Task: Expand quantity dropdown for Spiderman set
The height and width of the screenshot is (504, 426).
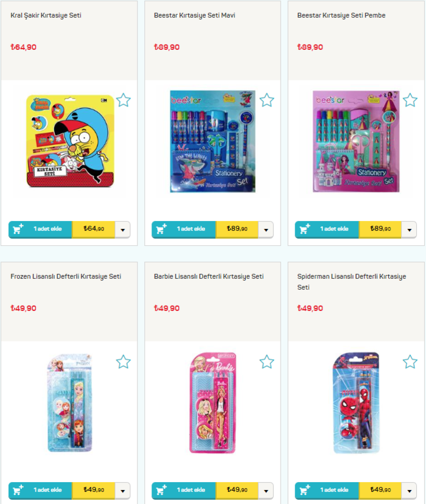Action: tap(410, 491)
